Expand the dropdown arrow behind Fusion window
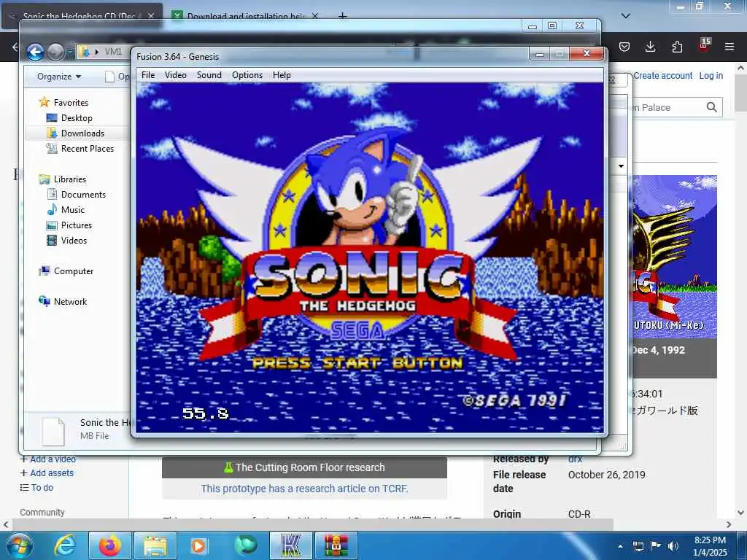The width and height of the screenshot is (747, 560). pyautogui.click(x=621, y=166)
